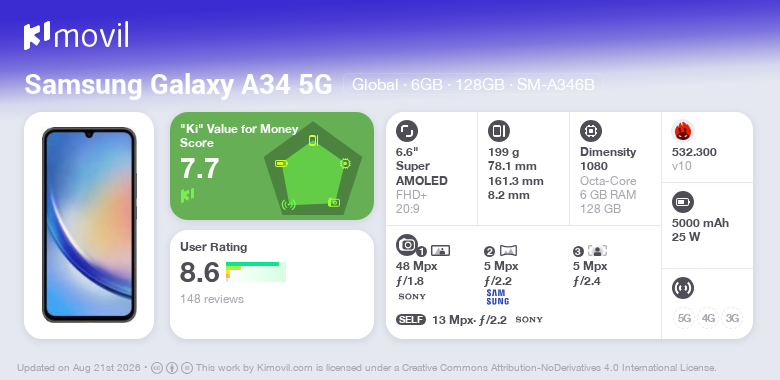Click the 4G network badge

(708, 318)
